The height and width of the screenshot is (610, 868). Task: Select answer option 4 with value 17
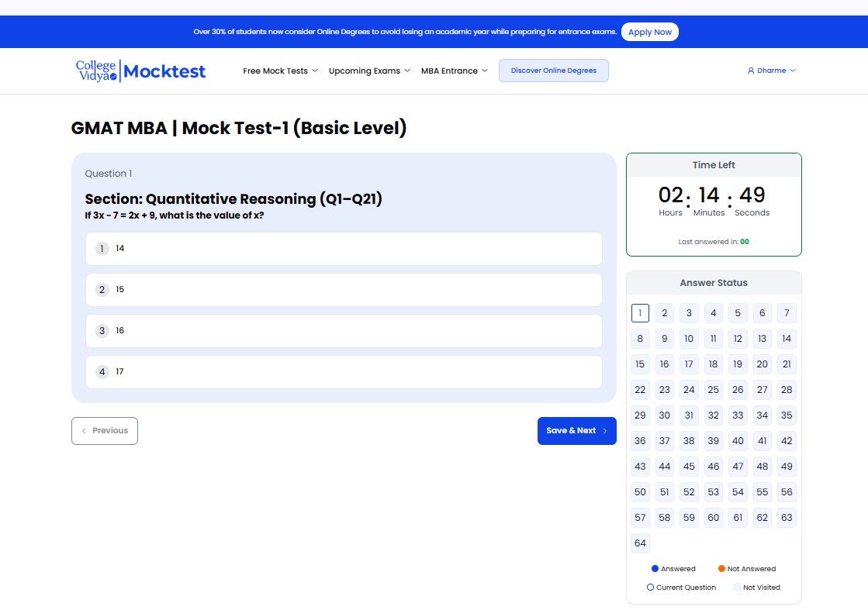[344, 371]
